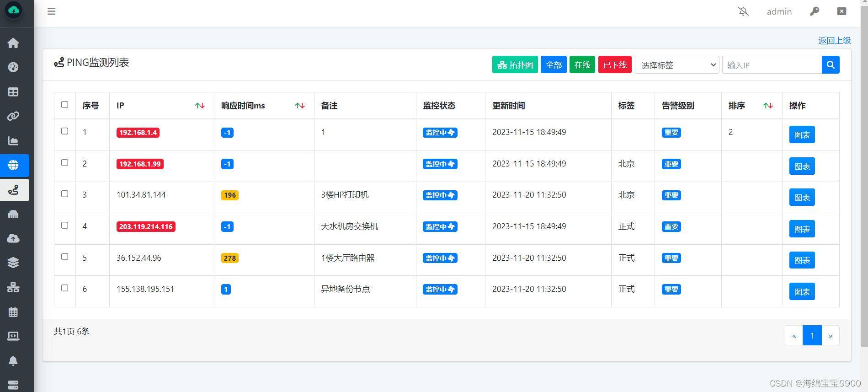This screenshot has height=392, width=868.
Task: Tick the select-all header checkbox
Action: pos(65,105)
